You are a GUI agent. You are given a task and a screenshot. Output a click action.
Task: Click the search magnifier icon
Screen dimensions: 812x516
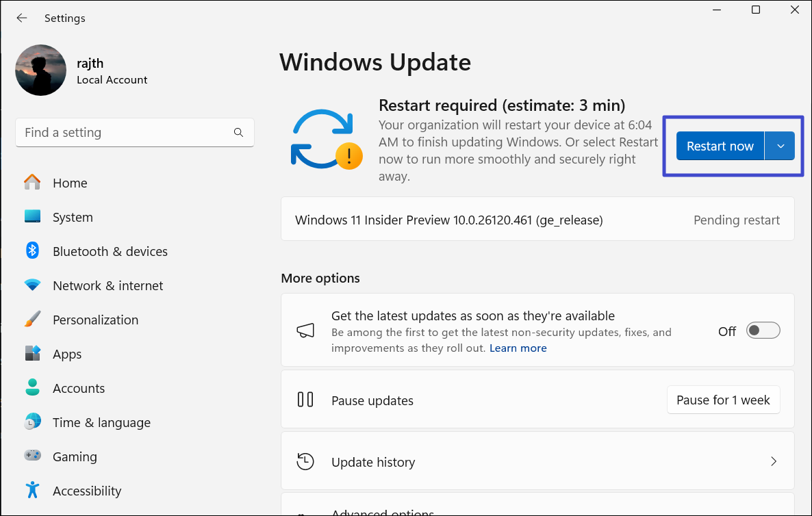coord(238,133)
